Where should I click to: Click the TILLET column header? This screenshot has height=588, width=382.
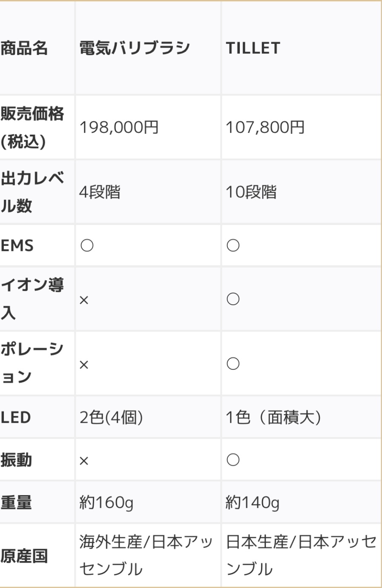pos(253,48)
